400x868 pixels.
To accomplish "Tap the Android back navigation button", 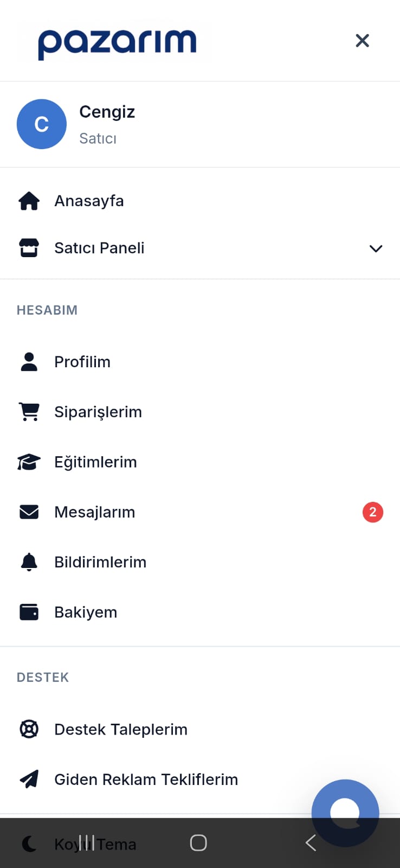I will click(x=311, y=843).
